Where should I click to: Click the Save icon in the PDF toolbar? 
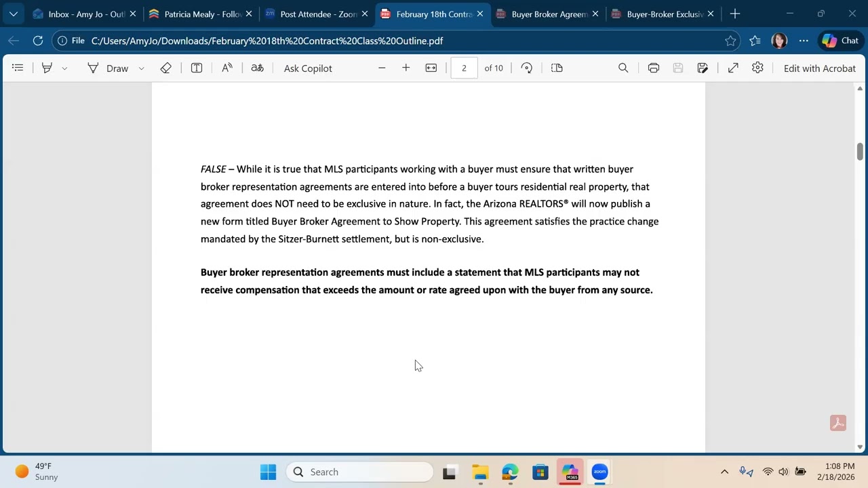click(x=678, y=68)
